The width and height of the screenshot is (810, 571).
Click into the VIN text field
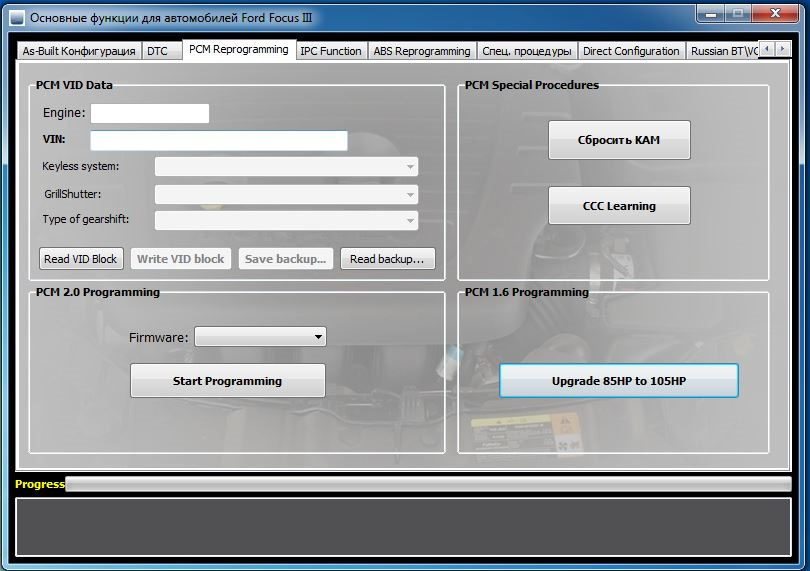[x=219, y=141]
